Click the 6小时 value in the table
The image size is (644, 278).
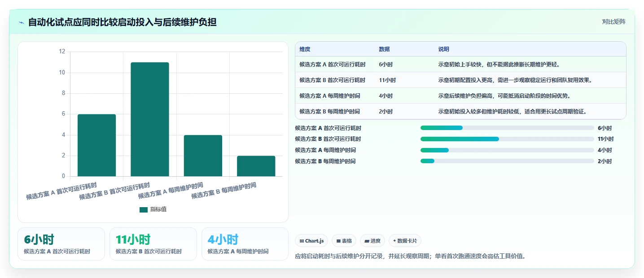point(386,65)
